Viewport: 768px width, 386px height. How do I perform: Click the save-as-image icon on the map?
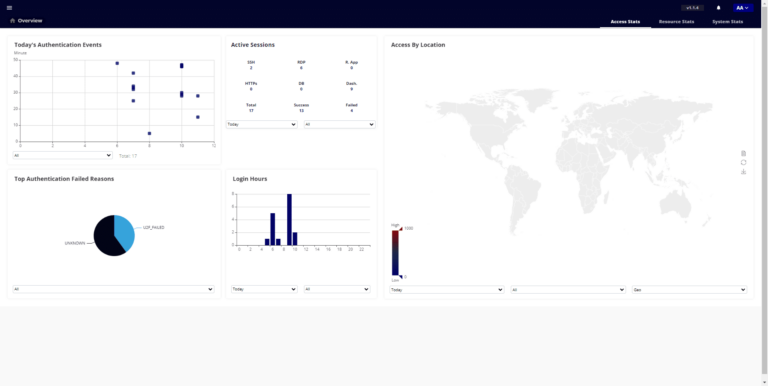(744, 171)
